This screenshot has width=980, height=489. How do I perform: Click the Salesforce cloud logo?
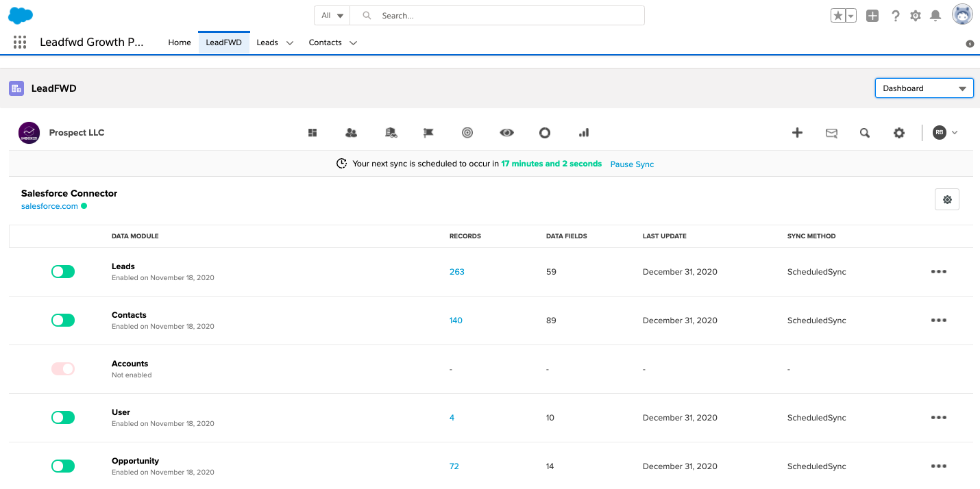21,15
